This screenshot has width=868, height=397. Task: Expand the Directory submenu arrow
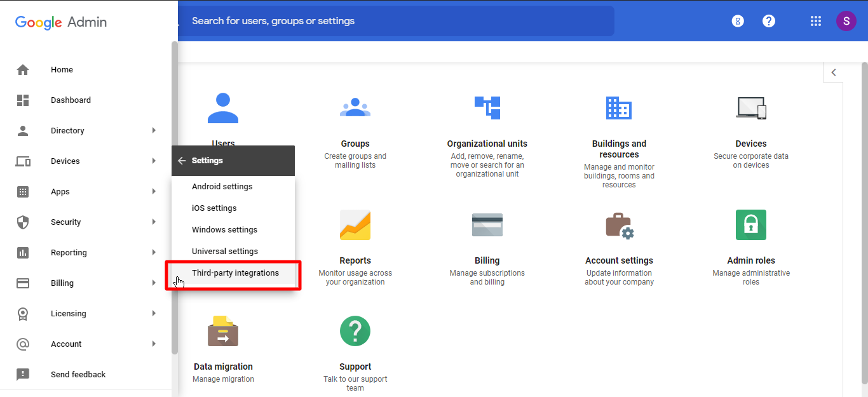click(154, 131)
